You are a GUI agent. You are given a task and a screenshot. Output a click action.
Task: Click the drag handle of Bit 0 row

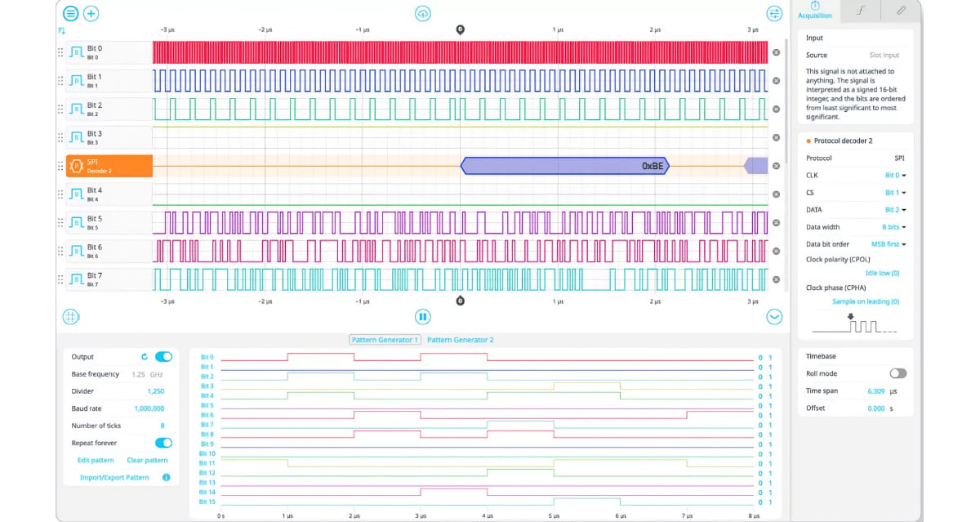pos(60,52)
